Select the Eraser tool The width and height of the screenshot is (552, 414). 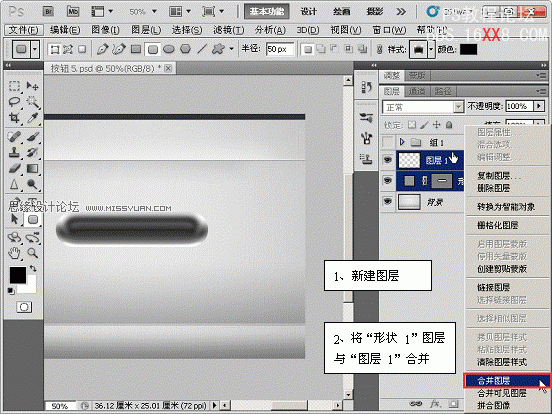point(14,169)
